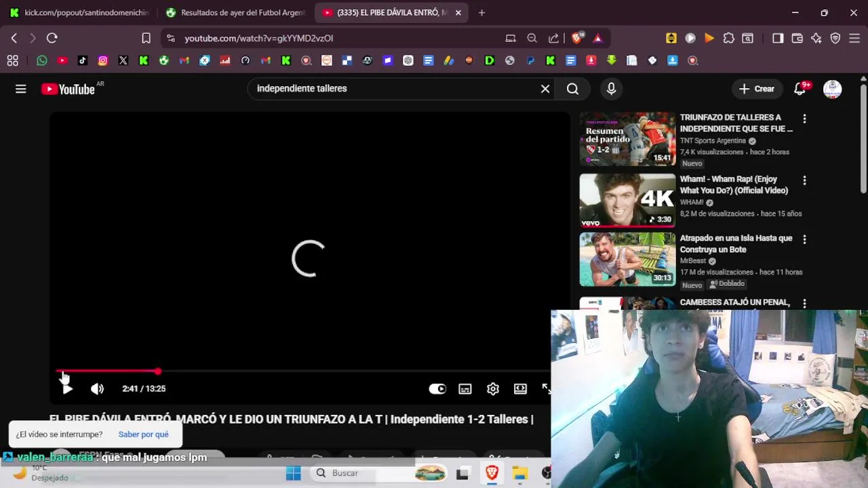The height and width of the screenshot is (488, 868).
Task: Click 'Saber por qué' link
Action: point(143,434)
